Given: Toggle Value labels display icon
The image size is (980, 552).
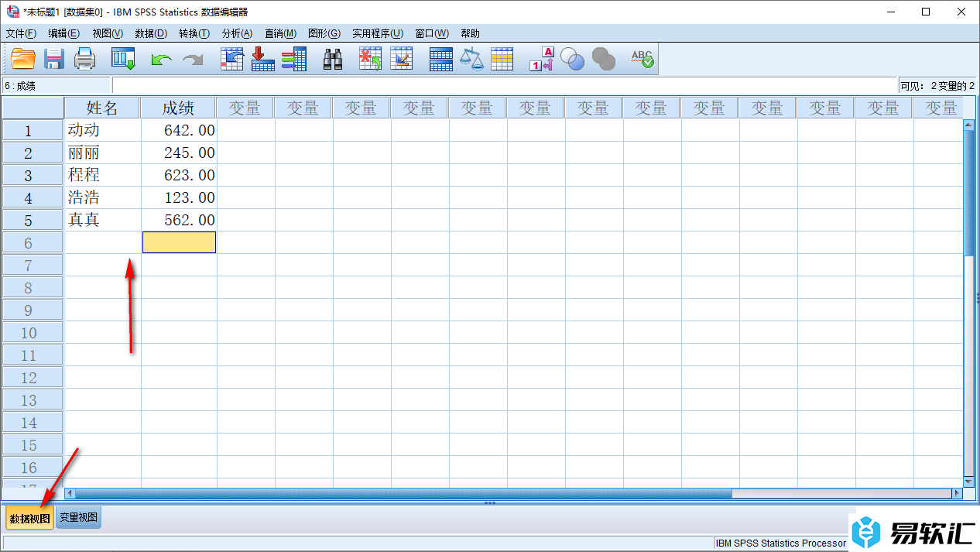Looking at the screenshot, I should pyautogui.click(x=542, y=59).
